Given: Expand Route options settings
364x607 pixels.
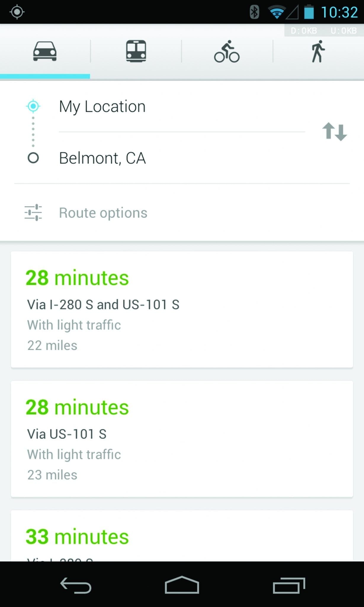Looking at the screenshot, I should [x=103, y=213].
